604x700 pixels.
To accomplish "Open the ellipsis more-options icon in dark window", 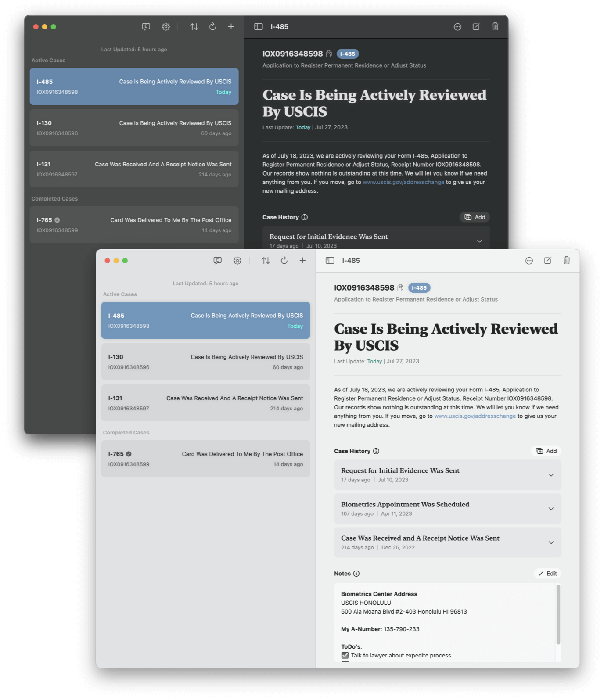I will pos(457,27).
